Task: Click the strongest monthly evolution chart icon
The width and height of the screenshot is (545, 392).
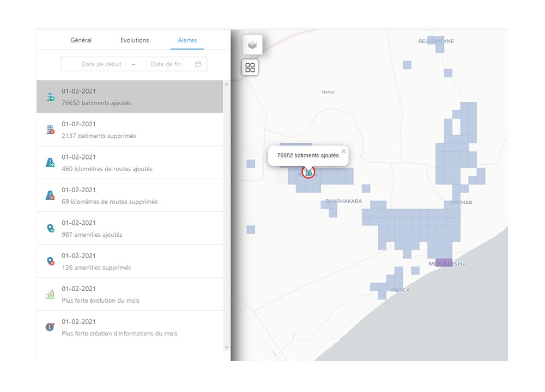Action: [x=50, y=294]
